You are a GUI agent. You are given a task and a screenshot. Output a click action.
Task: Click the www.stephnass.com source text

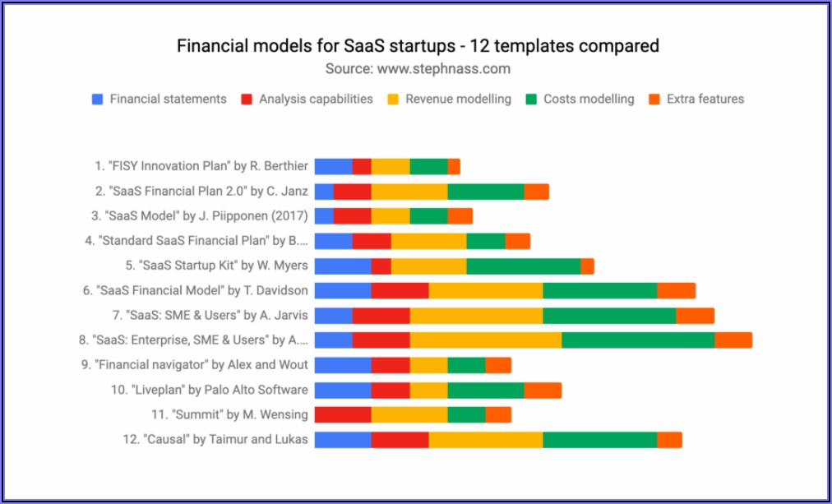[418, 69]
